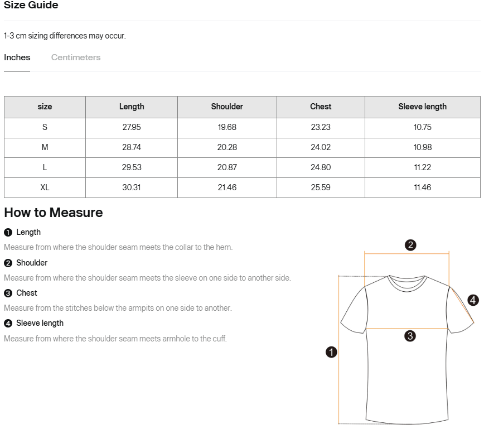
Task: Click marker 2 above the shirt diagram
Action: click(x=410, y=245)
